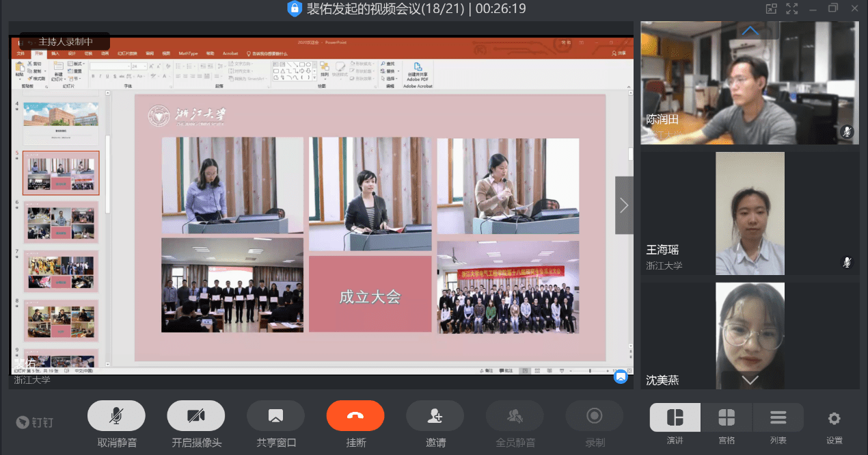Click the New Slide icon
Screen dimensions: 868x455
click(x=58, y=68)
